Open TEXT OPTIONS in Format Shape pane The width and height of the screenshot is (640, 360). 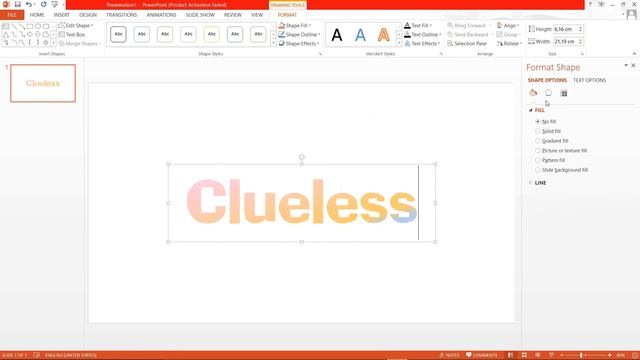589,80
